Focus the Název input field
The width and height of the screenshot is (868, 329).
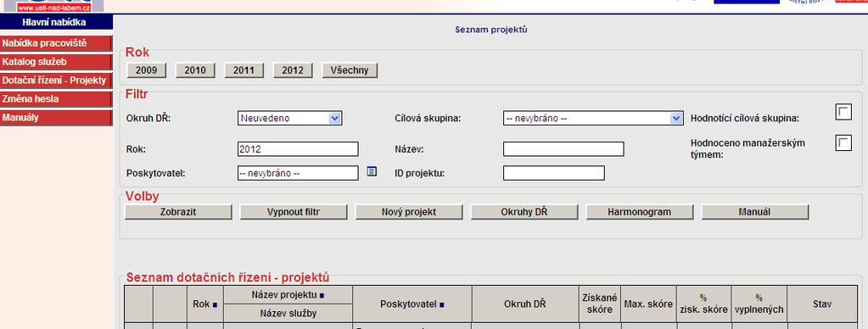click(563, 149)
